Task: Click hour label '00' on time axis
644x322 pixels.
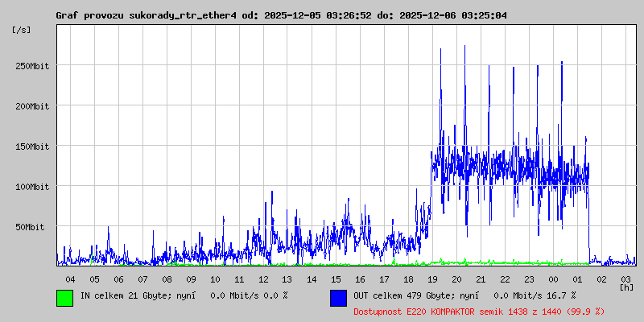Action: tap(553, 279)
